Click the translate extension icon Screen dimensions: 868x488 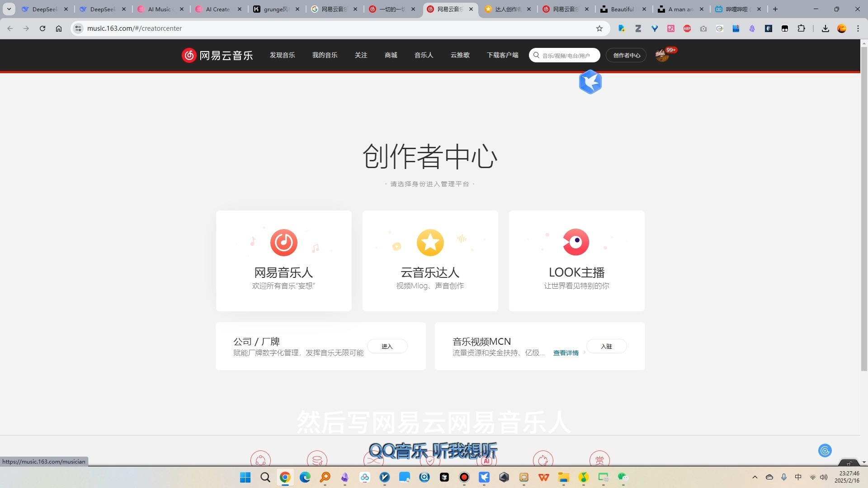[671, 28]
